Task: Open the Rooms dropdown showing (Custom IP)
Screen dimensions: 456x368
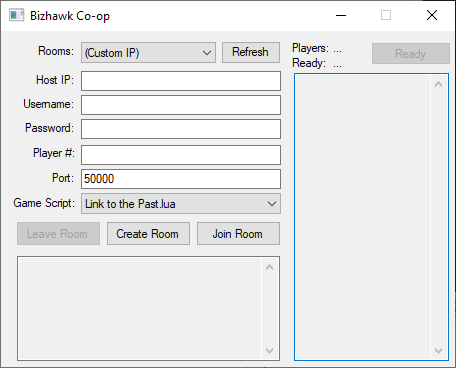Action: click(148, 53)
